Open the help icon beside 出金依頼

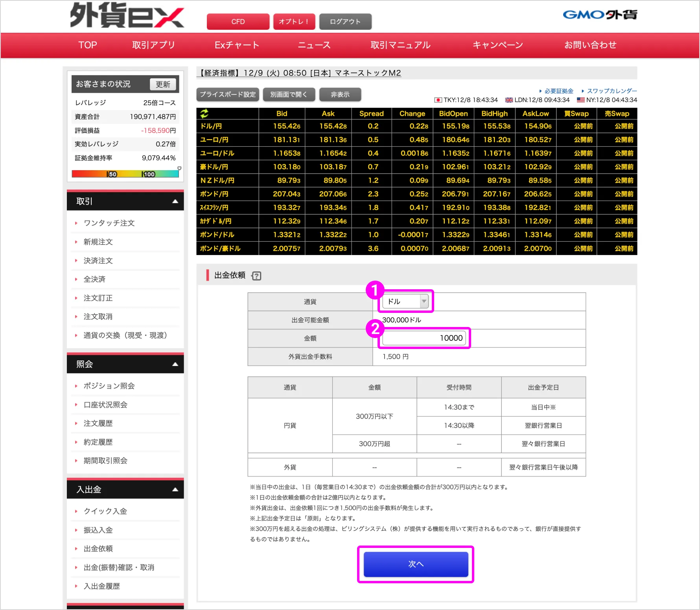point(256,276)
